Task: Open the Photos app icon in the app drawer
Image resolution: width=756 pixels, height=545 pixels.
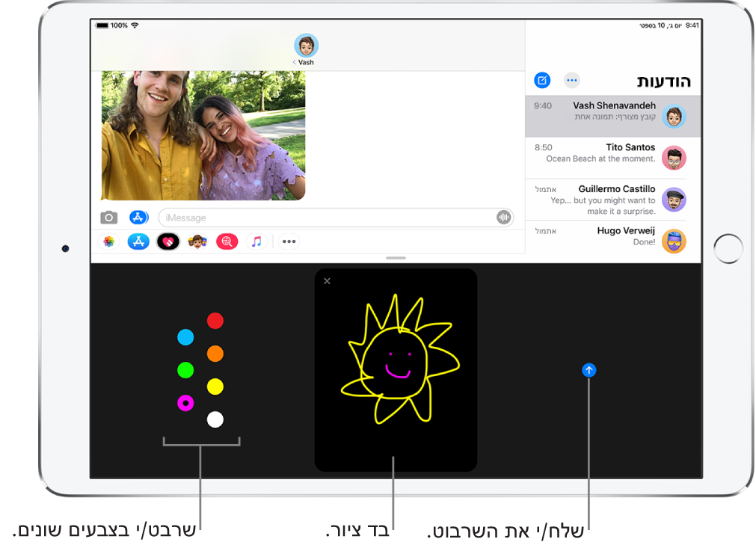Action: 108,241
